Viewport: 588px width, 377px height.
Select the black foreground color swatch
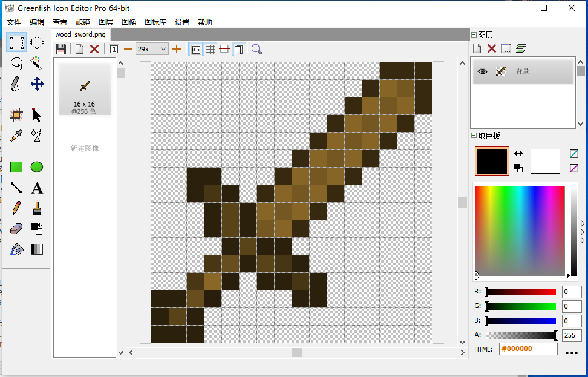(x=492, y=162)
